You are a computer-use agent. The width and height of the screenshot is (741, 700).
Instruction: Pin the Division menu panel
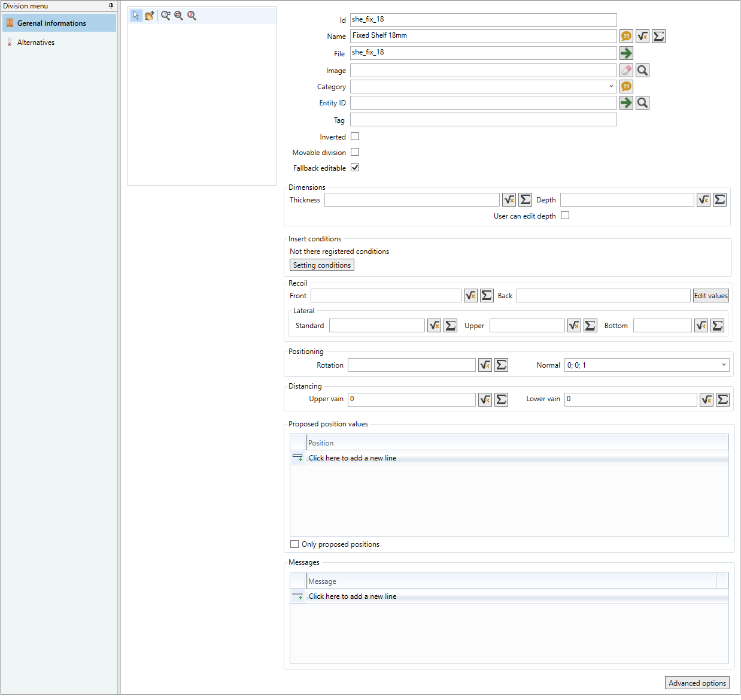click(x=111, y=6)
